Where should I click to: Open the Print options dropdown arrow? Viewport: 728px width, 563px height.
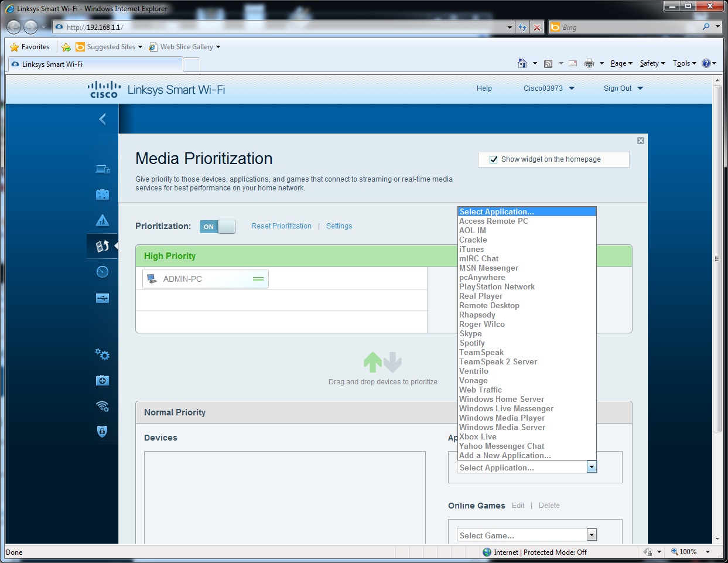click(601, 63)
